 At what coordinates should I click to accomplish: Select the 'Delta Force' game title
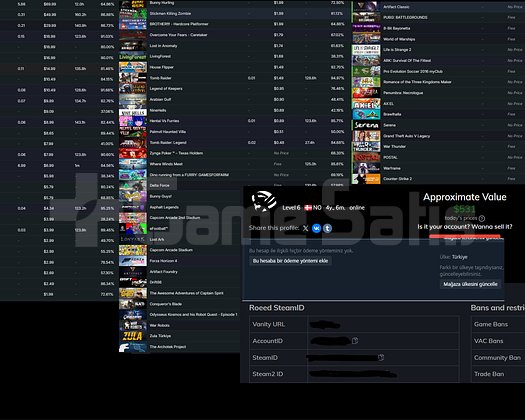tap(159, 186)
